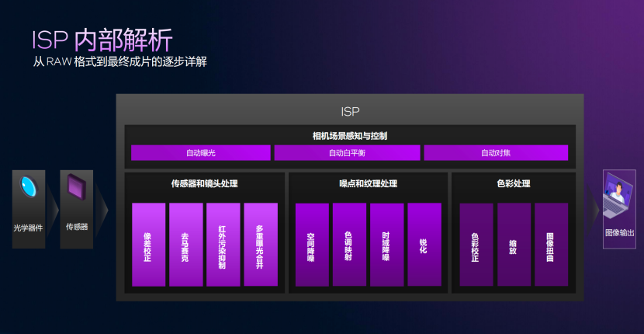Click the 去马赛克 vertical block
644x334 pixels.
point(185,245)
